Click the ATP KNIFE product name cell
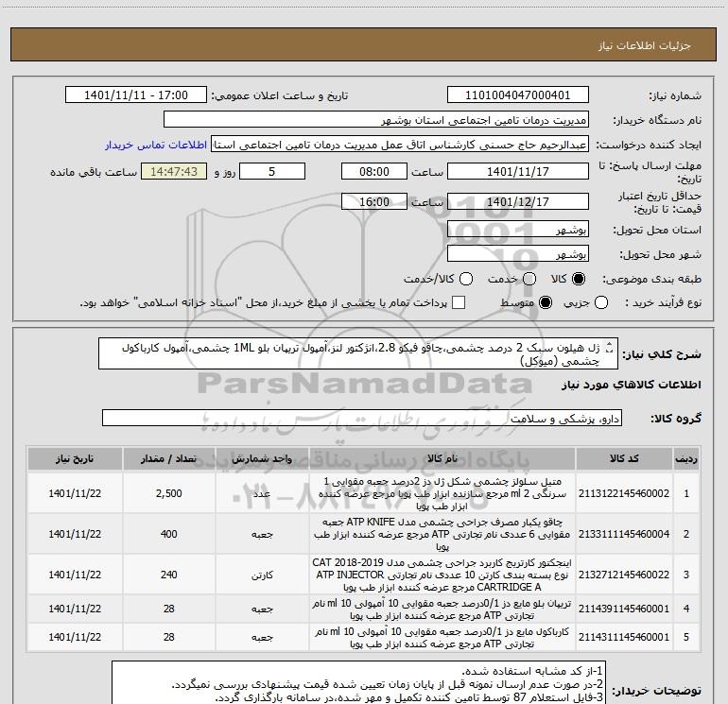Viewport: 728px width, 704px height. (442, 534)
